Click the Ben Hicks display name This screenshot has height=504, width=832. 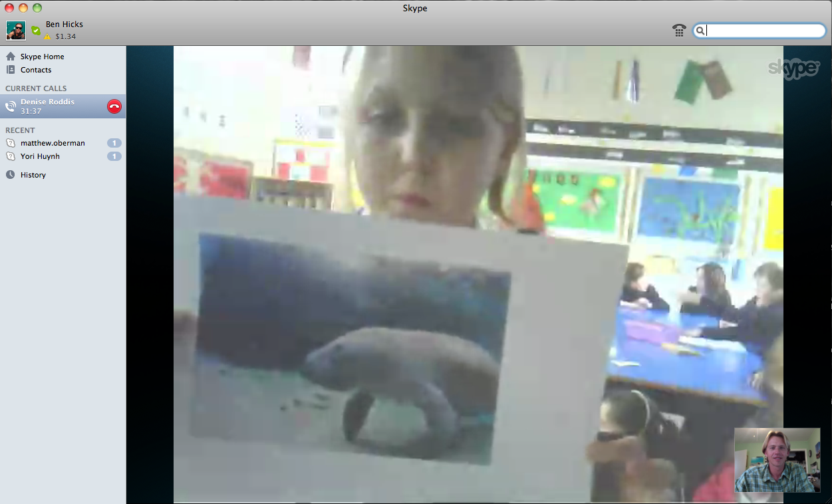tap(64, 25)
